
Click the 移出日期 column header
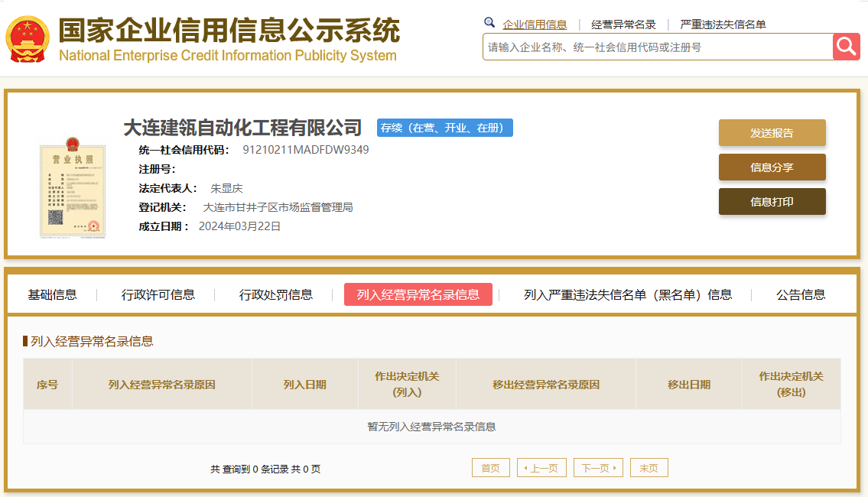click(689, 384)
